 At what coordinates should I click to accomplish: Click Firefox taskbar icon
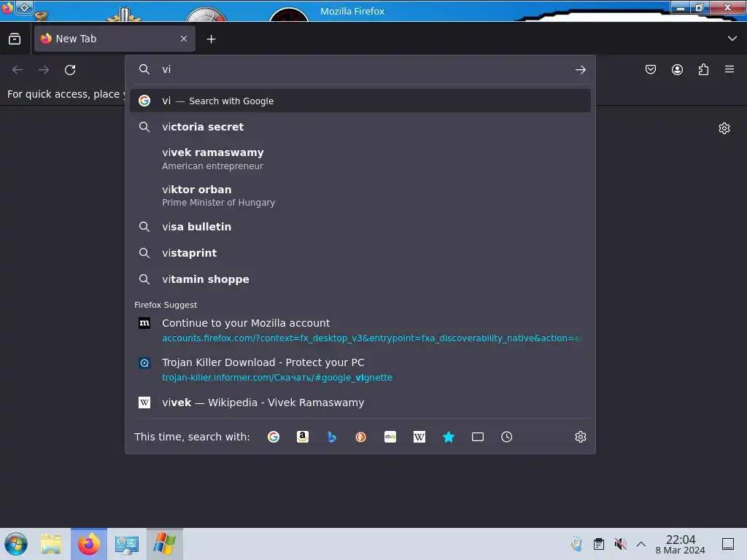click(89, 544)
